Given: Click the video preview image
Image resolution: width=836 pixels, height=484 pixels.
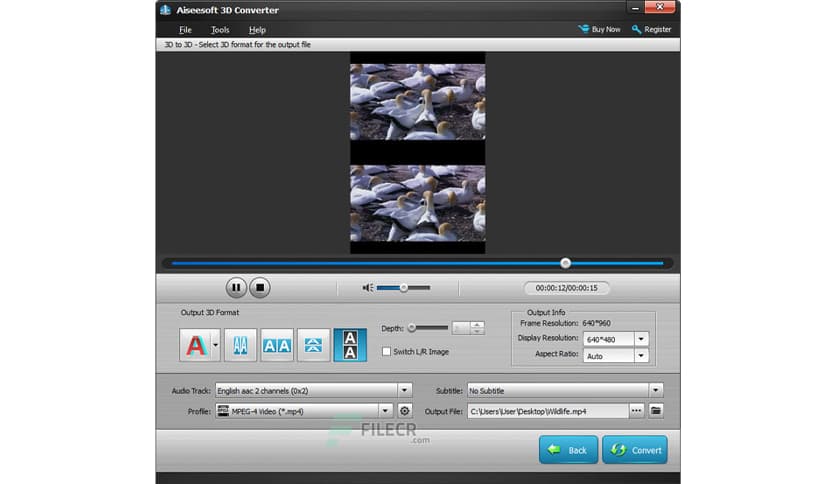Looking at the screenshot, I should click(x=417, y=152).
